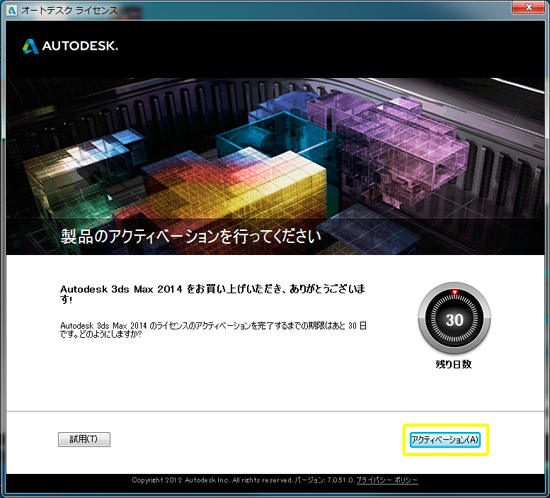This screenshot has width=550, height=498.
Task: Click the Autodesk icon in the title bar
Action: click(x=12, y=11)
